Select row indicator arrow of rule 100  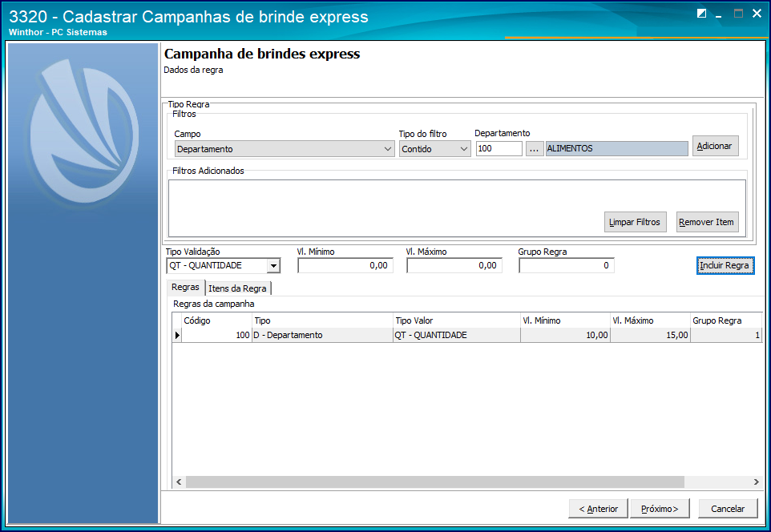click(x=177, y=336)
